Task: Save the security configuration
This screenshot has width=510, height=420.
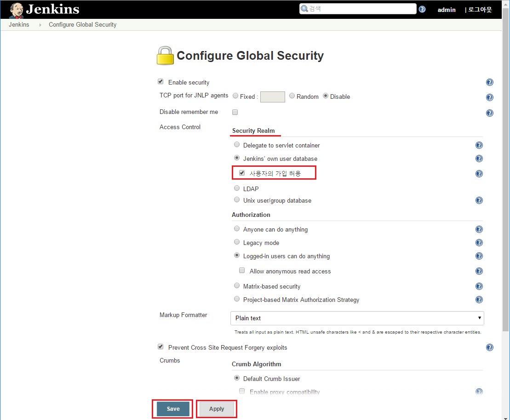Action: coord(173,409)
